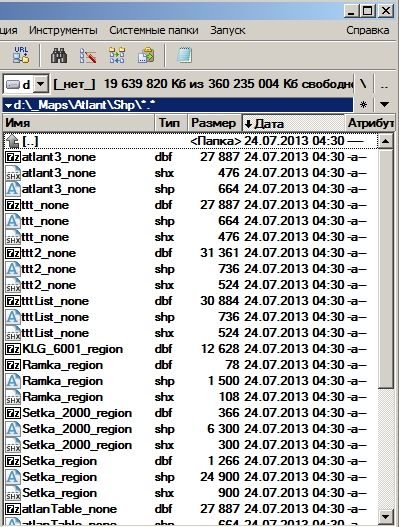Click the Setka_2000_region shp icon
The width and height of the screenshot is (399, 527).
coord(13,429)
